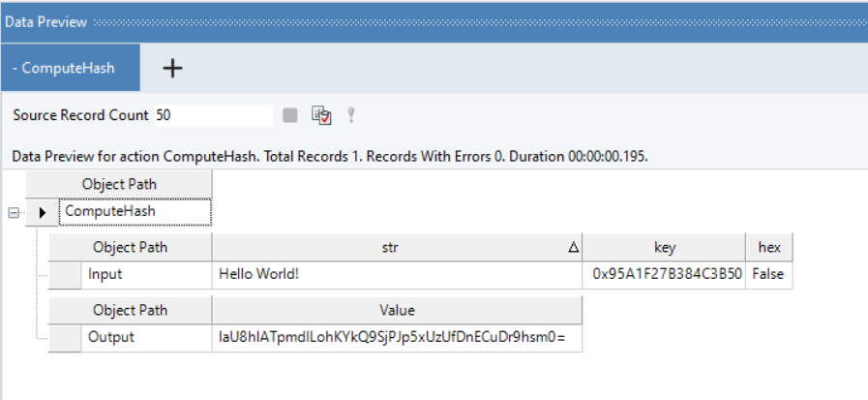868x400 pixels.
Task: Select the Output hash value cell
Action: [x=397, y=338]
